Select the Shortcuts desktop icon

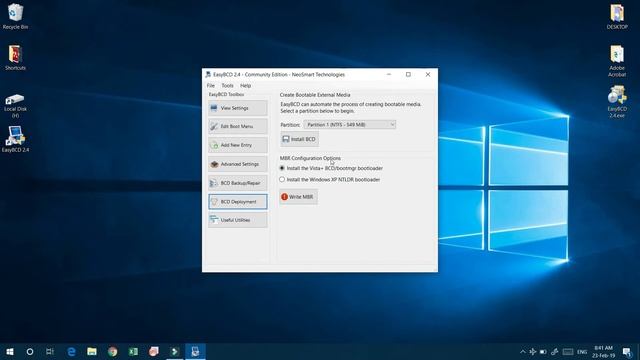pos(15,58)
